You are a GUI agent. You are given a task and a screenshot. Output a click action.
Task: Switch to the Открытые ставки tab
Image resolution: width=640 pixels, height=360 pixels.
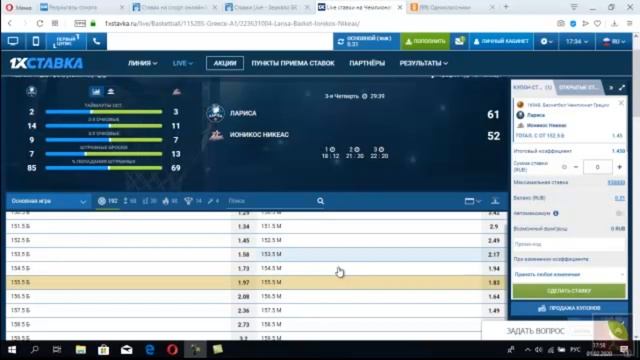579,87
